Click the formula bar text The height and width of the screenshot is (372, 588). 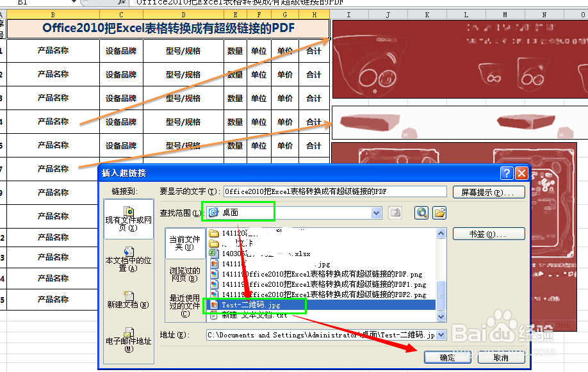pyautogui.click(x=240, y=2)
